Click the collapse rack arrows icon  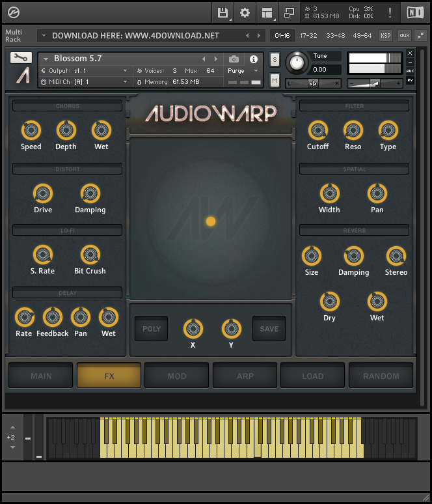420,35
